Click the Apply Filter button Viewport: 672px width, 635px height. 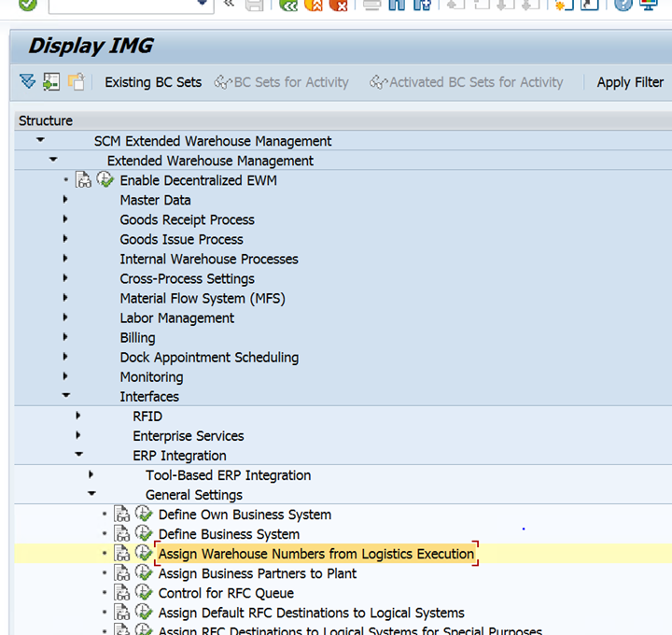pos(630,82)
